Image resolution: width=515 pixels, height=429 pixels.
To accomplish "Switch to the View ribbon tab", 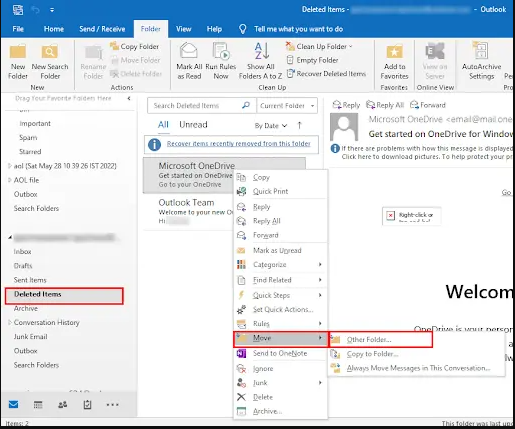I will [x=184, y=29].
